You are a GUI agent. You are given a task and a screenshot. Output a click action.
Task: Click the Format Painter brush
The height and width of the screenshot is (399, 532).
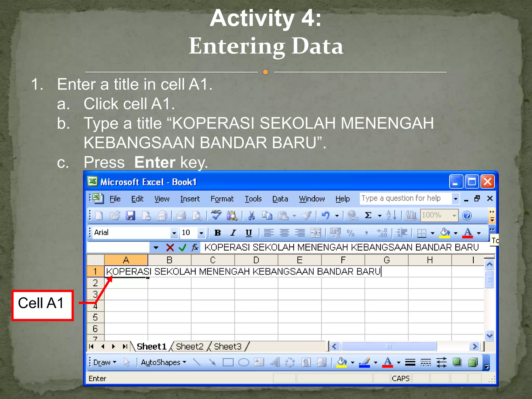pos(307,216)
